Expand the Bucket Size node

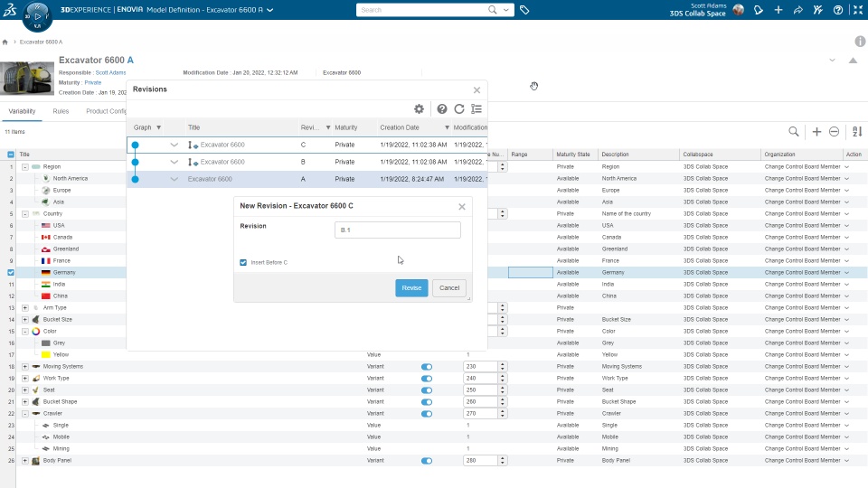tap(25, 319)
